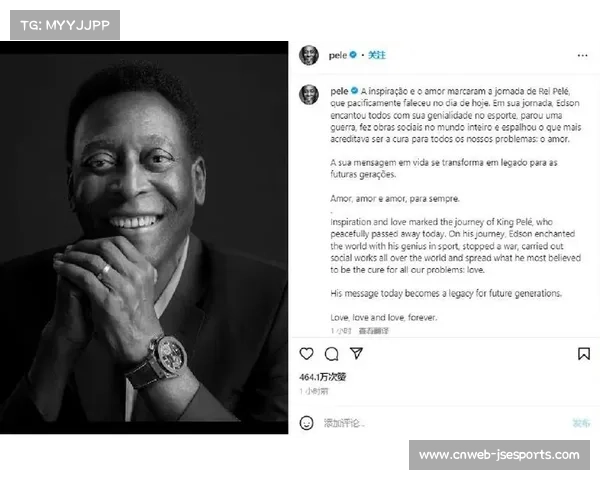Save the post with the bookmark icon

tap(584, 354)
